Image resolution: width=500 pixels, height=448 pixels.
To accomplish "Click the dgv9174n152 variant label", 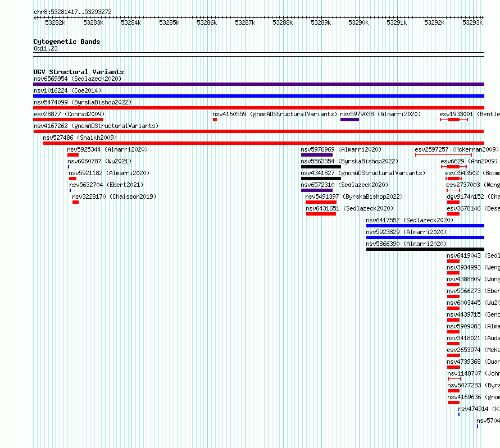I will [473, 196].
